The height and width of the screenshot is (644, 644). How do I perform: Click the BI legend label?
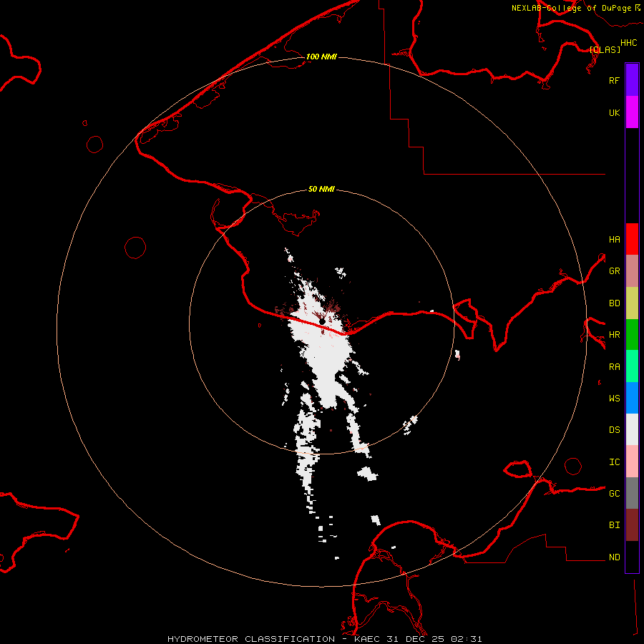(614, 525)
